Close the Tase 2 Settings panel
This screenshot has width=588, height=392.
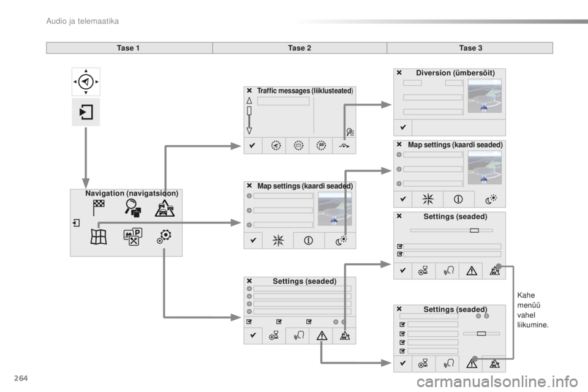tap(249, 281)
